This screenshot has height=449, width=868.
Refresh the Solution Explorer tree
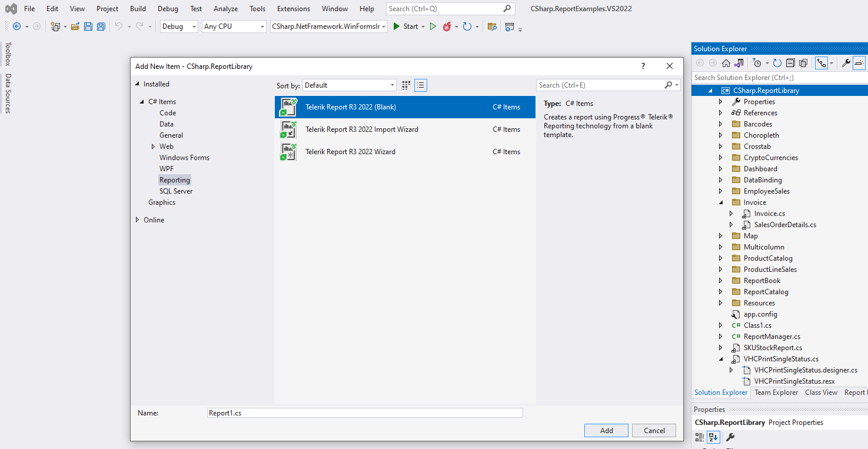pyautogui.click(x=777, y=62)
